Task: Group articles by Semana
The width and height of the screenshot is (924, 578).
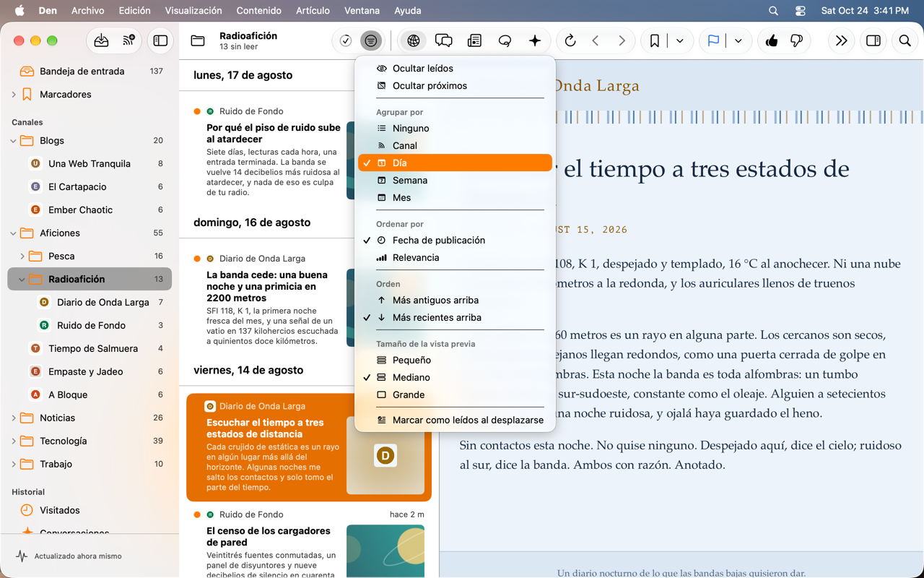Action: [x=455, y=180]
